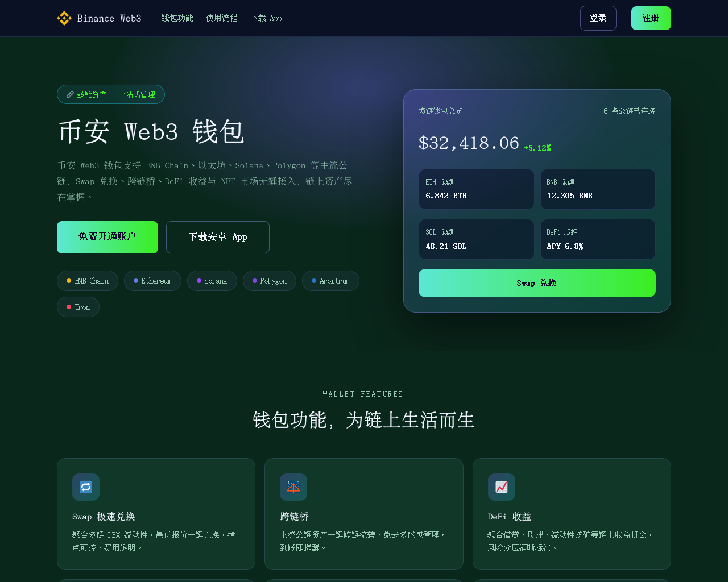Image resolution: width=728 pixels, height=582 pixels.
Task: Select the Solana chain chip
Action: pyautogui.click(x=212, y=281)
